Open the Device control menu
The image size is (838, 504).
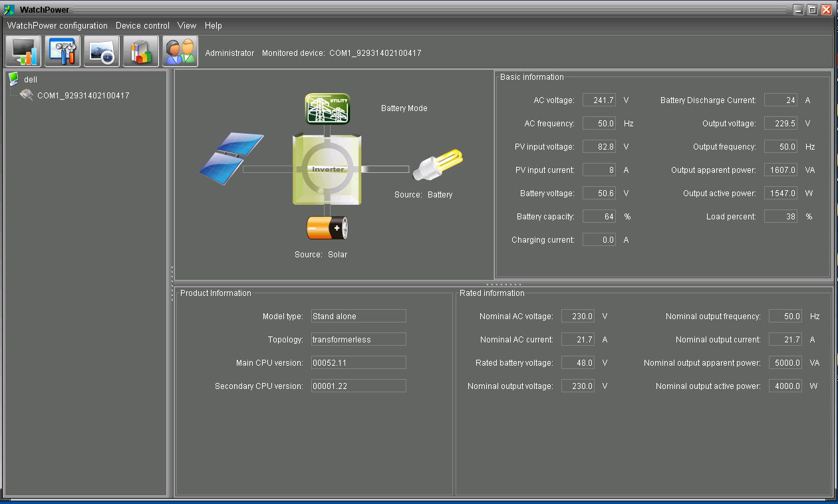[142, 25]
